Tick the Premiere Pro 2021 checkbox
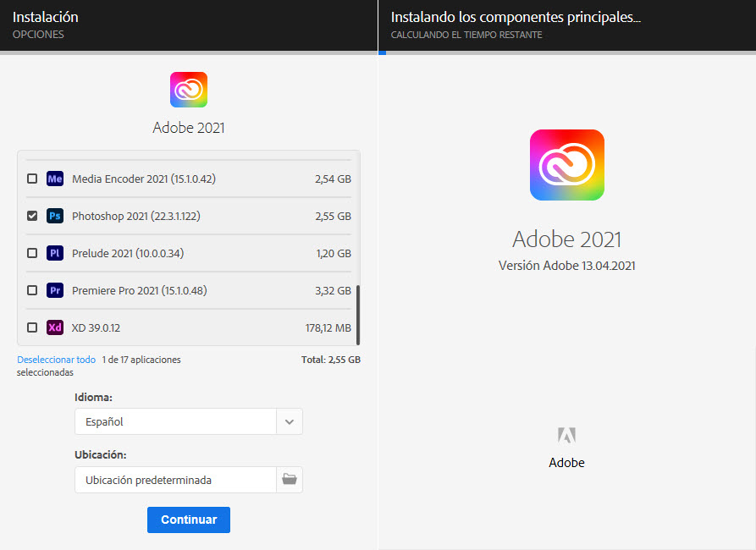The height and width of the screenshot is (550, 756). point(32,290)
